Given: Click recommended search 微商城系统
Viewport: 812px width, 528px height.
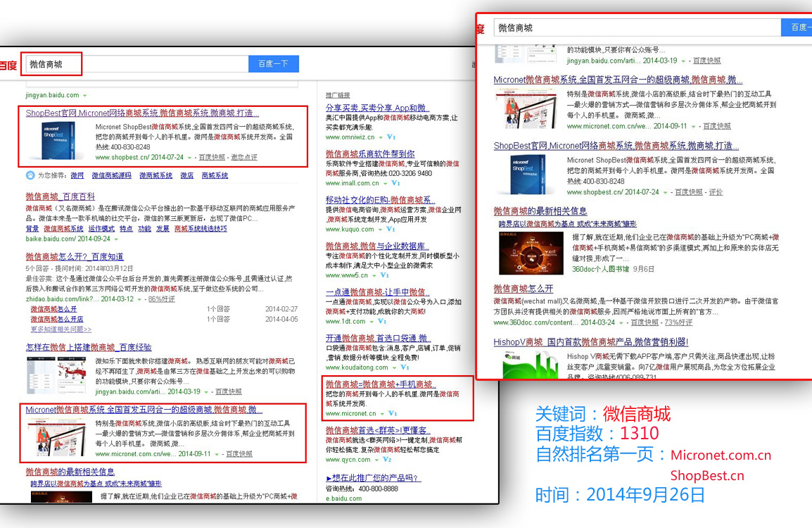Looking at the screenshot, I should pos(156,176).
